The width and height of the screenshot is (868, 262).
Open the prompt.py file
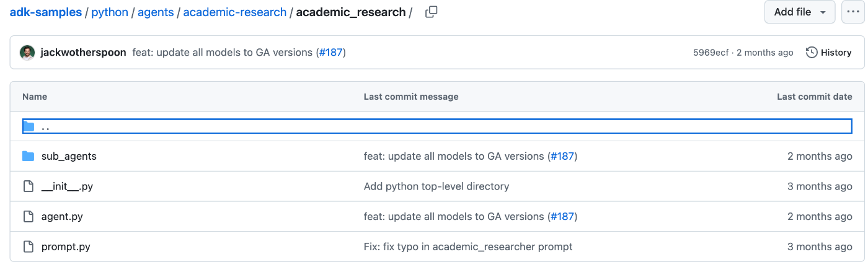point(66,247)
